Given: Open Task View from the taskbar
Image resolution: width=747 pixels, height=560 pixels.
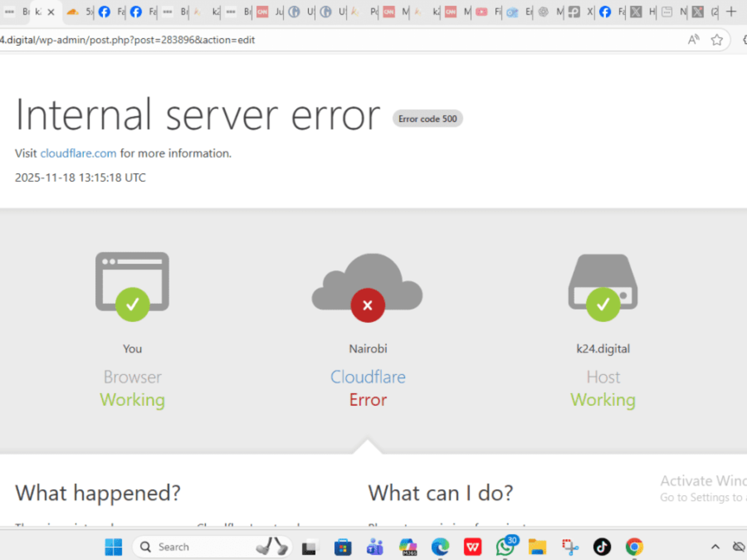Looking at the screenshot, I should [309, 547].
